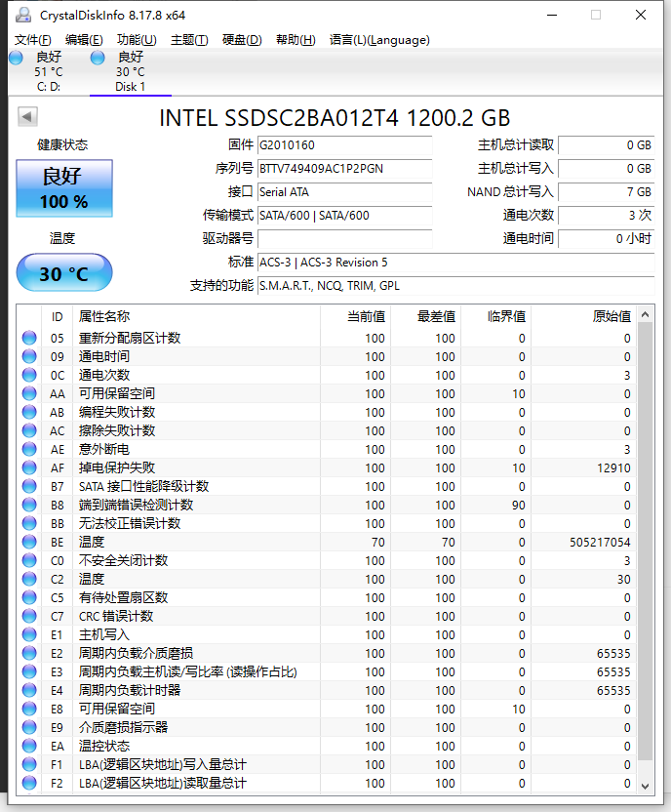Click the 良好 100 % health status button

pyautogui.click(x=64, y=188)
